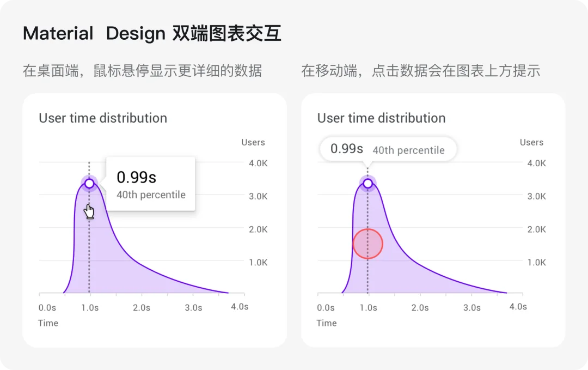
Task: Click the 40th percentile text in left tooltip
Action: (151, 195)
